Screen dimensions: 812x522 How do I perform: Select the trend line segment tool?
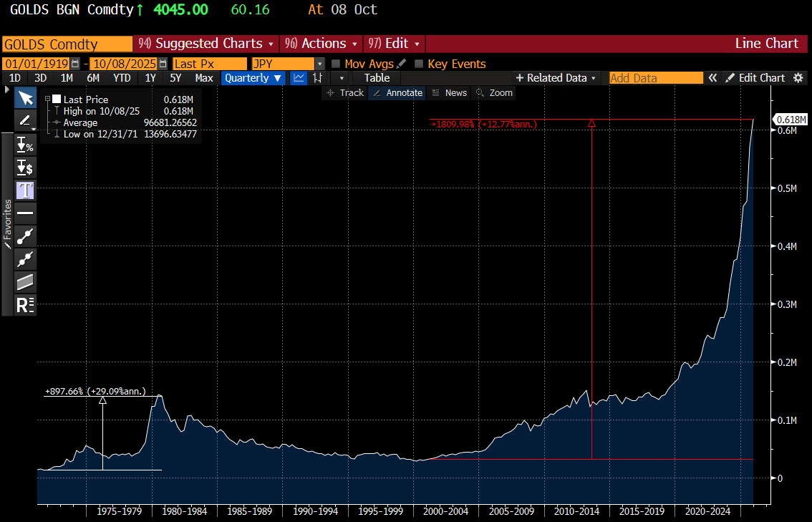[25, 236]
